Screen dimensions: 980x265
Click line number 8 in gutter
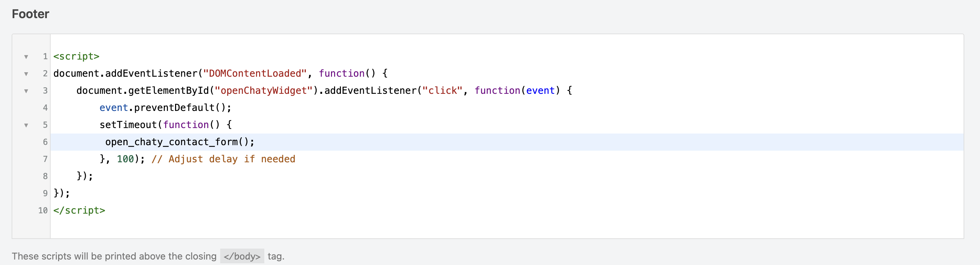pyautogui.click(x=45, y=176)
